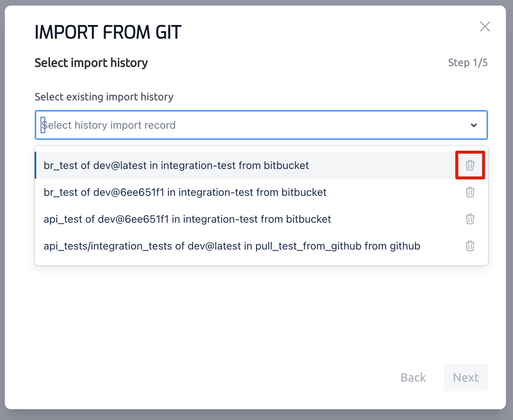Choose br_test of dev@latest bitbucket option
The image size is (513, 420).
pos(176,165)
